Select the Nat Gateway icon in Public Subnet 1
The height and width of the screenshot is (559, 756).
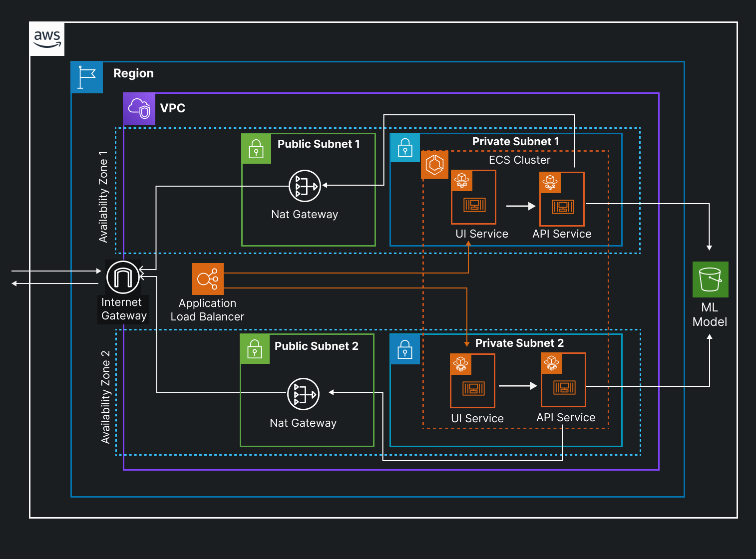(x=305, y=185)
